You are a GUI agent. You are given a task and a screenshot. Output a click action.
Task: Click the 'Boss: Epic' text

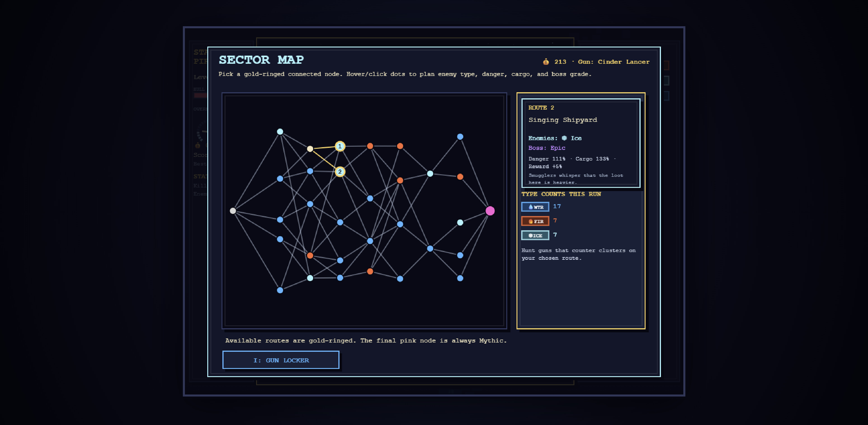tap(547, 148)
